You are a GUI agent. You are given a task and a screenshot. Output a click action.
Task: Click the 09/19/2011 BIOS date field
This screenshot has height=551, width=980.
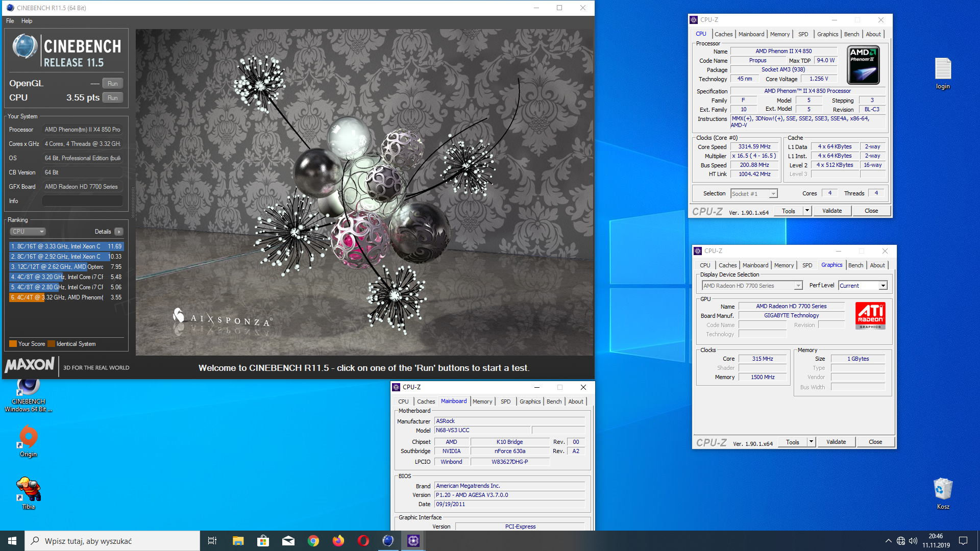509,505
